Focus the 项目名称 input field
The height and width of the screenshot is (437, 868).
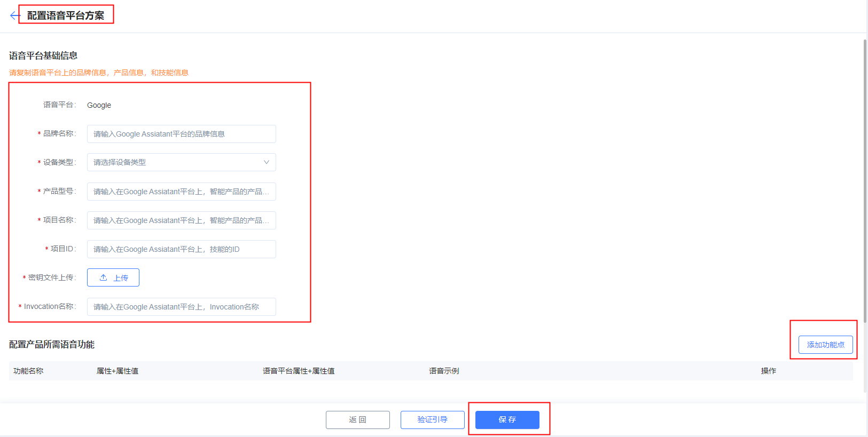point(182,220)
